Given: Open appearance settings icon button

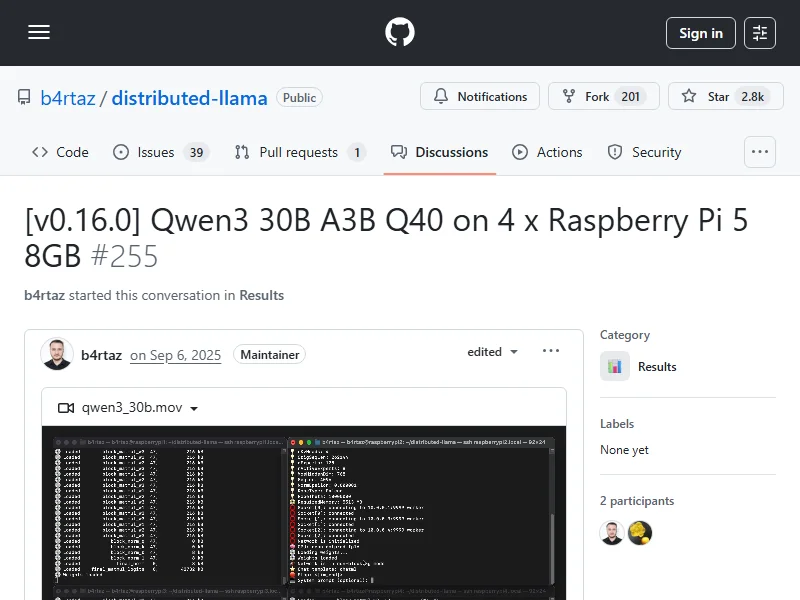Looking at the screenshot, I should click(x=760, y=33).
